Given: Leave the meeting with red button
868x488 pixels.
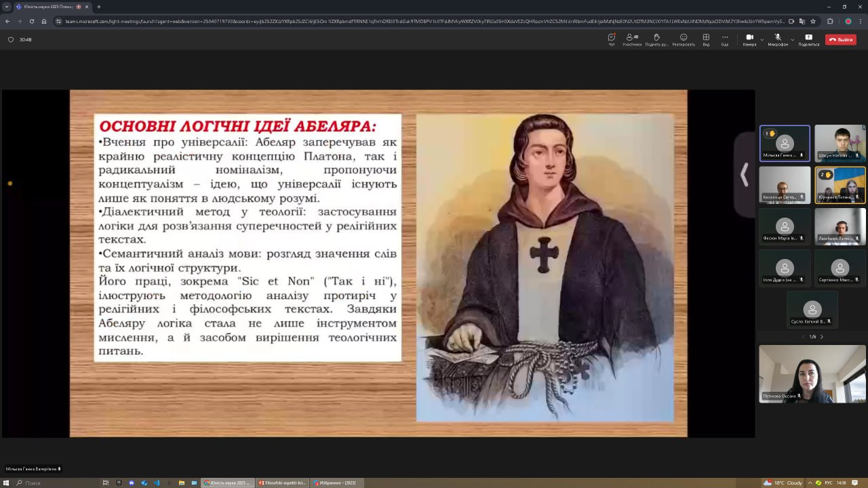Looking at the screenshot, I should click(x=841, y=39).
